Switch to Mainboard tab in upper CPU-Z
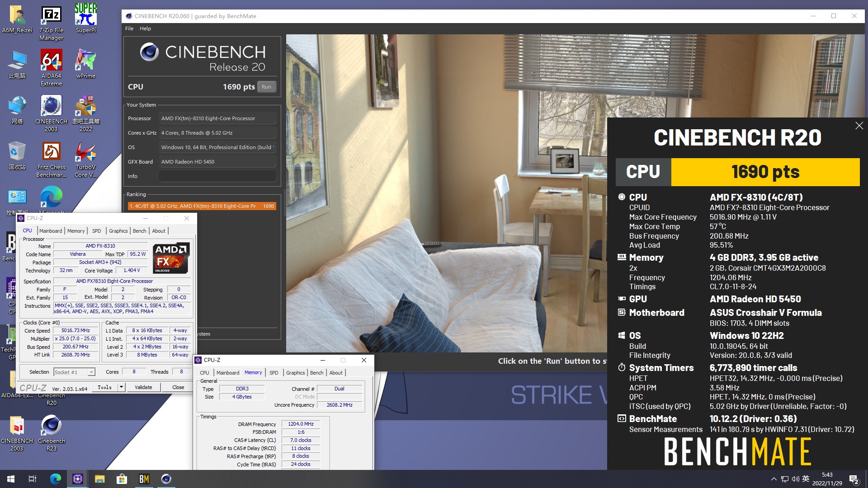Screen dimensions: 868x488 coord(51,231)
